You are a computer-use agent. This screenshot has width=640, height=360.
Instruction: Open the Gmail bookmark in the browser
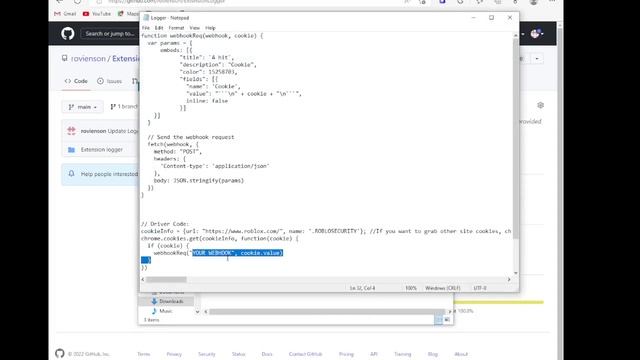[x=65, y=14]
